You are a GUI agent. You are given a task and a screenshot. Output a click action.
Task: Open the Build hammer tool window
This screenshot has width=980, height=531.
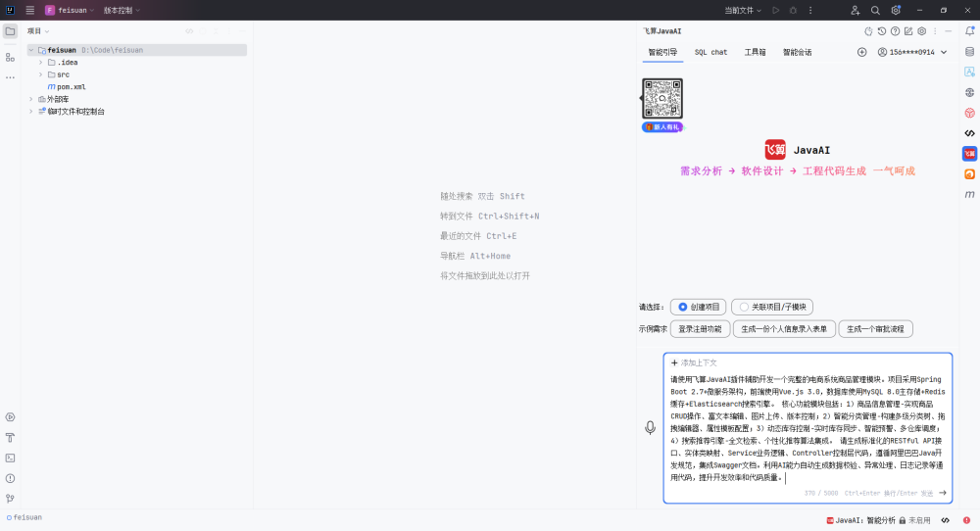point(10,438)
